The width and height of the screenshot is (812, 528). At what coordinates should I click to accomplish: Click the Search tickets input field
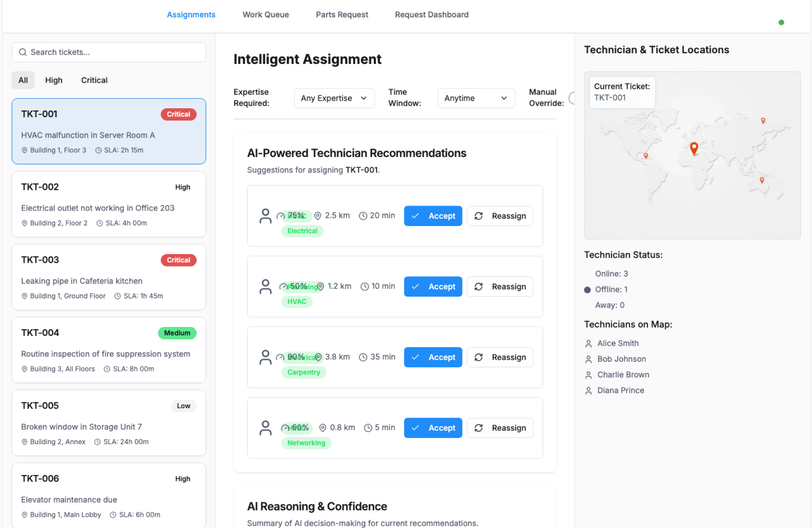pos(114,52)
